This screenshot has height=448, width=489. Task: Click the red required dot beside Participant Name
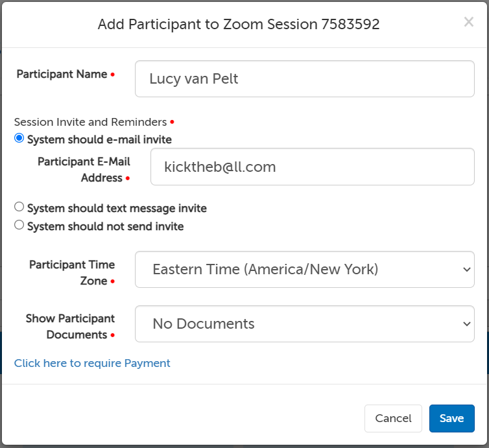pos(113,75)
